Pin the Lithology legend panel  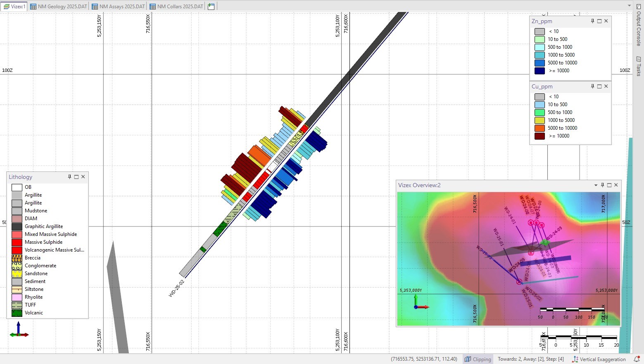(x=69, y=177)
